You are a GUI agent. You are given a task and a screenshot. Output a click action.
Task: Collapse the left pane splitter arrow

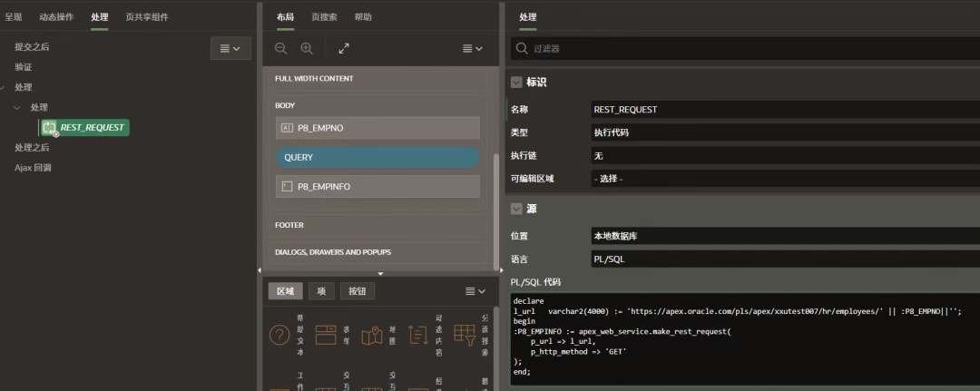[260, 269]
